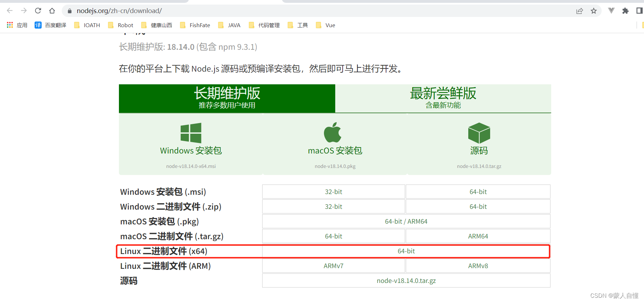Click the Apple logo macOS installer icon
The height and width of the screenshot is (302, 644).
(x=332, y=133)
